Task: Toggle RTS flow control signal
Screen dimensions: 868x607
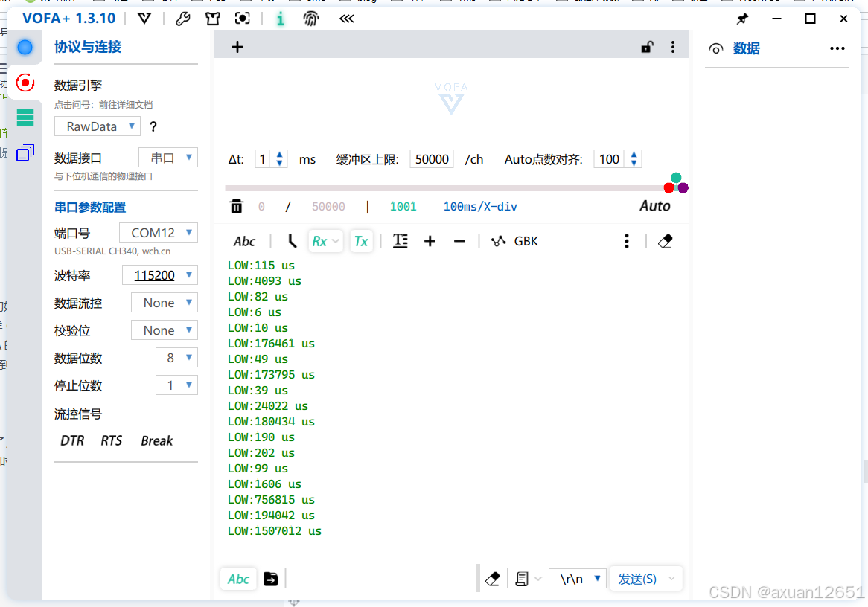Action: pyautogui.click(x=111, y=440)
